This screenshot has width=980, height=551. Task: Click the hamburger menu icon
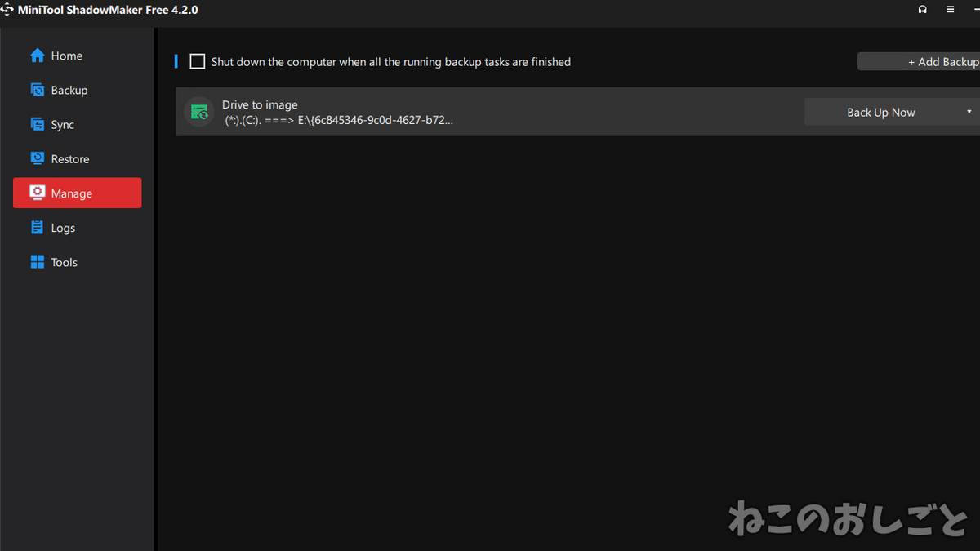[950, 10]
